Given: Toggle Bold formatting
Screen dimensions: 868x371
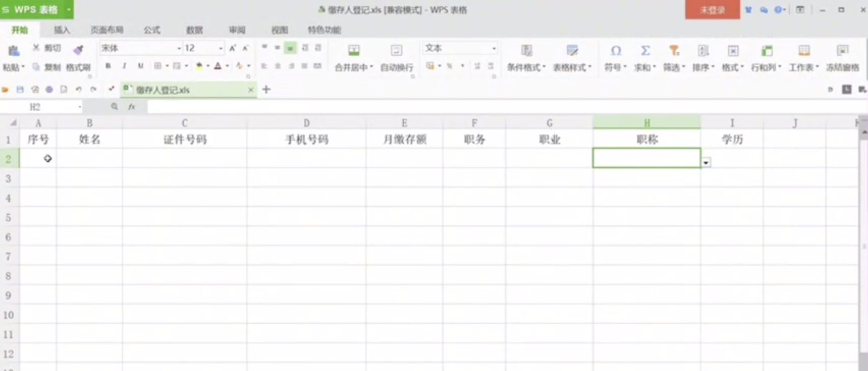Looking at the screenshot, I should 108,66.
